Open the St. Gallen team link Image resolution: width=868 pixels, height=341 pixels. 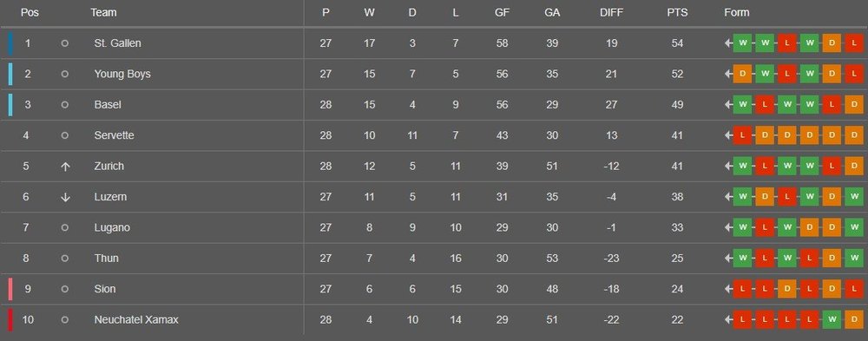(x=117, y=43)
